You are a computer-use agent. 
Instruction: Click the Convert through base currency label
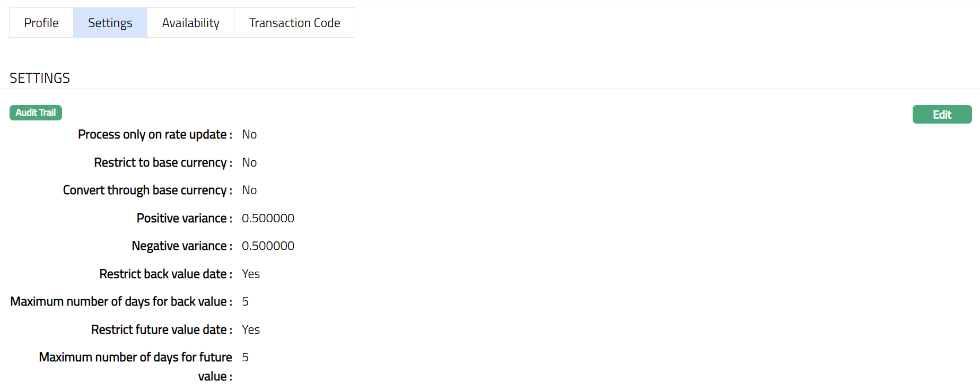[147, 190]
